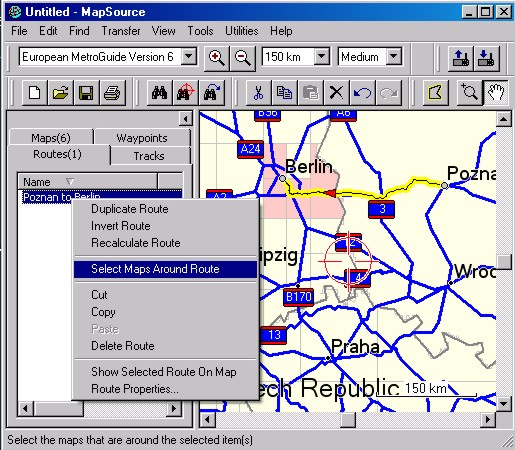Select the Hand pan tool
The width and height of the screenshot is (515, 450).
click(495, 92)
